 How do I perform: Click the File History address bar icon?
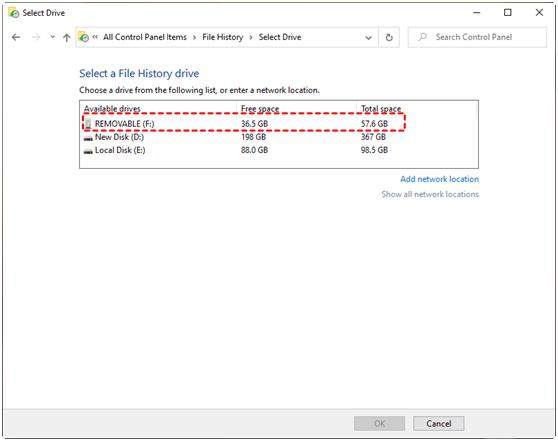tap(84, 37)
